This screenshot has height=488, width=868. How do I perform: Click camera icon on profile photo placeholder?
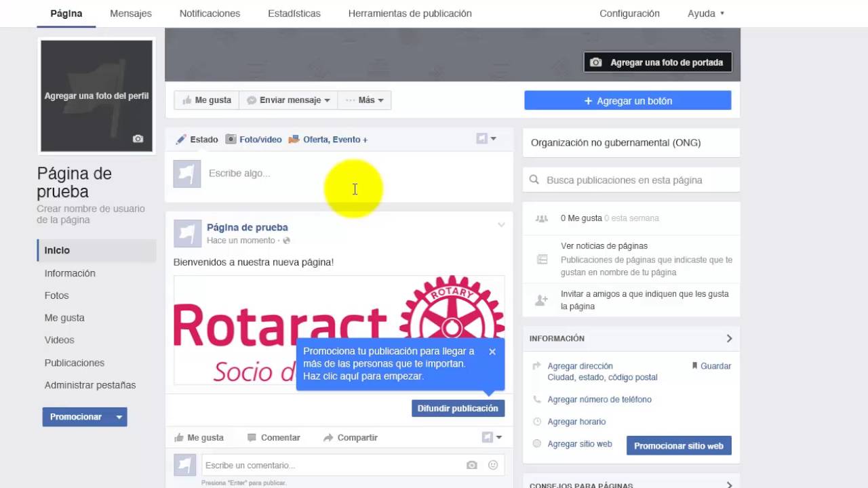138,138
